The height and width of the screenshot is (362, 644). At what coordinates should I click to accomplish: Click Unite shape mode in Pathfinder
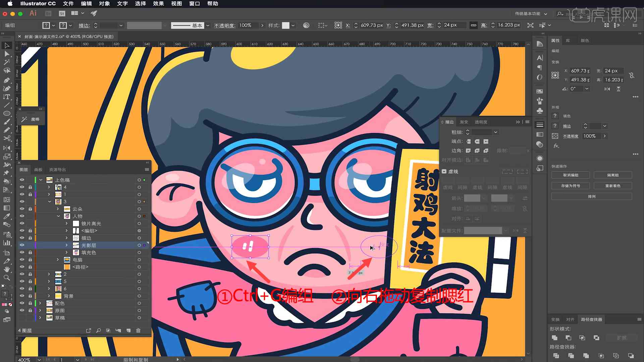pos(554,338)
